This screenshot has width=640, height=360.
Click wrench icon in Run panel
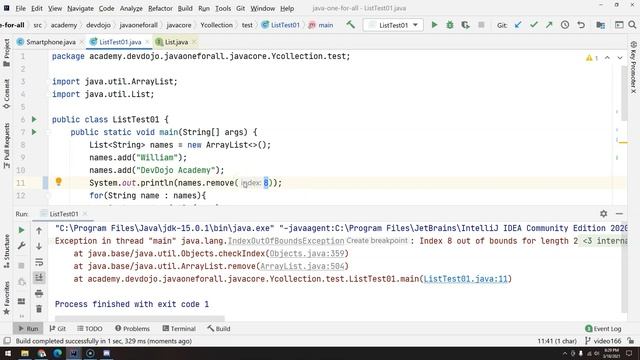[21, 246]
